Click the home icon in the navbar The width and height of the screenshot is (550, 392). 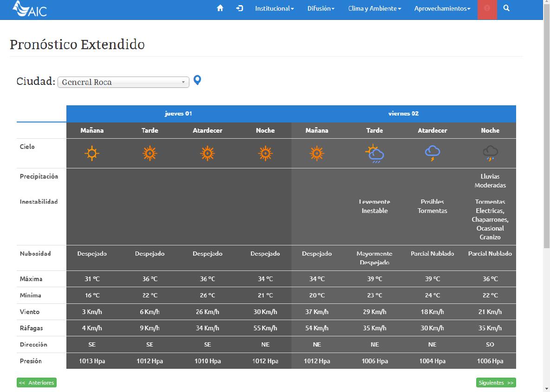coord(220,8)
